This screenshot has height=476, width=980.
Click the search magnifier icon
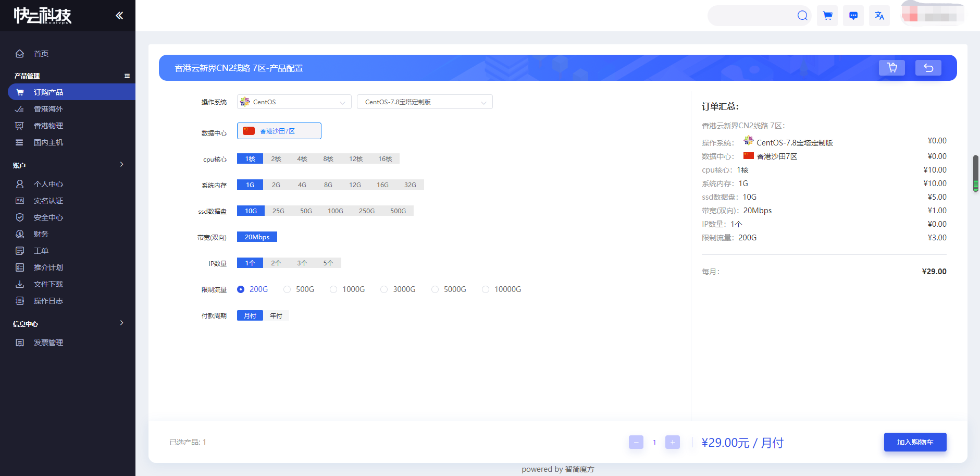coord(802,16)
